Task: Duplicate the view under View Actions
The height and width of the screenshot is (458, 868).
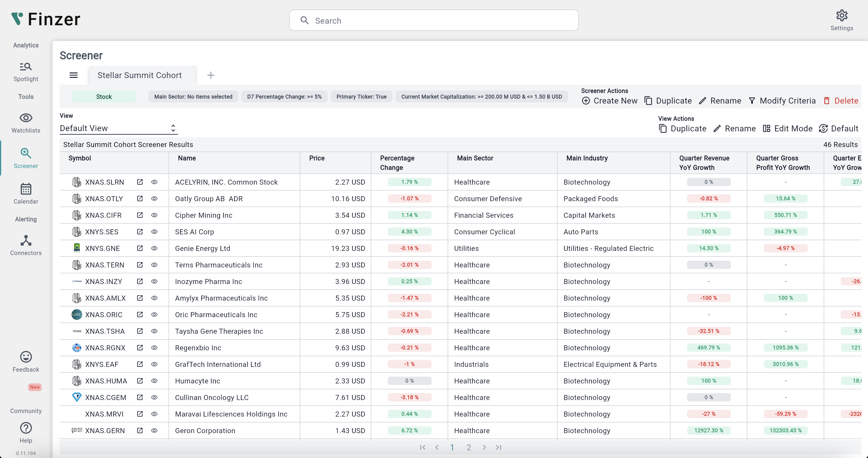Action: [682, 128]
